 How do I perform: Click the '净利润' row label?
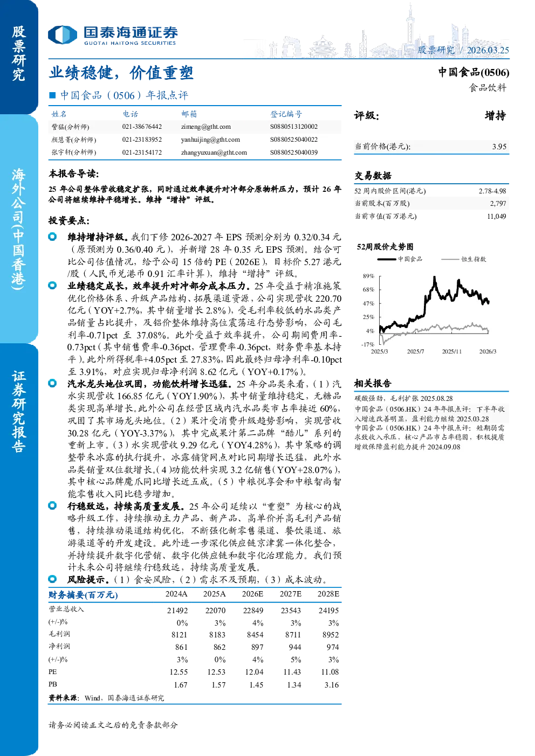click(59, 646)
